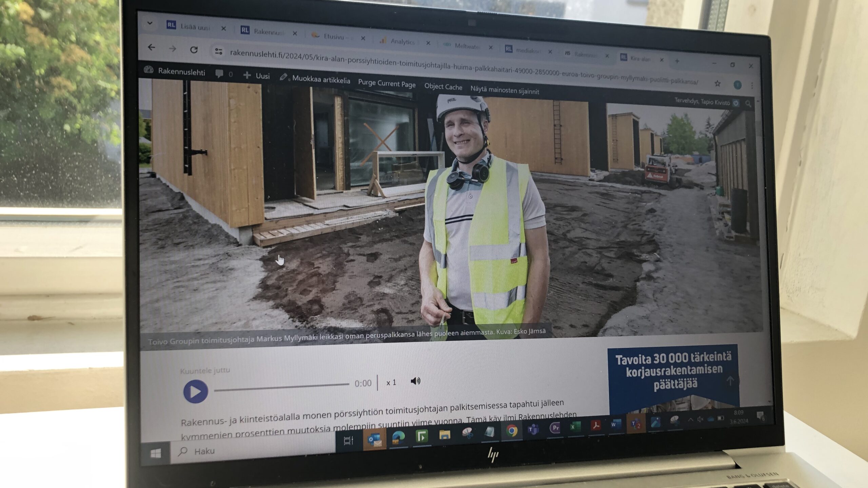Reload the page with the refresh icon
The image size is (868, 488).
click(x=194, y=50)
